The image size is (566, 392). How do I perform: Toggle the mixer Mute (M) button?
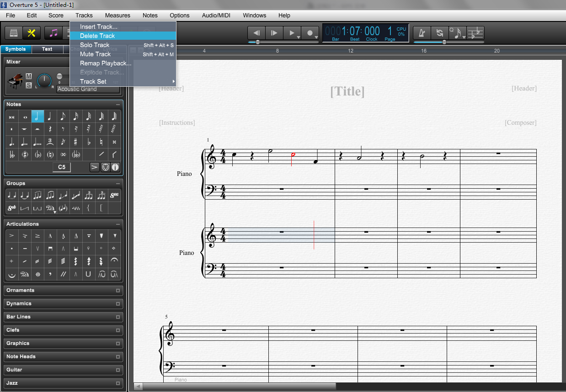(29, 76)
